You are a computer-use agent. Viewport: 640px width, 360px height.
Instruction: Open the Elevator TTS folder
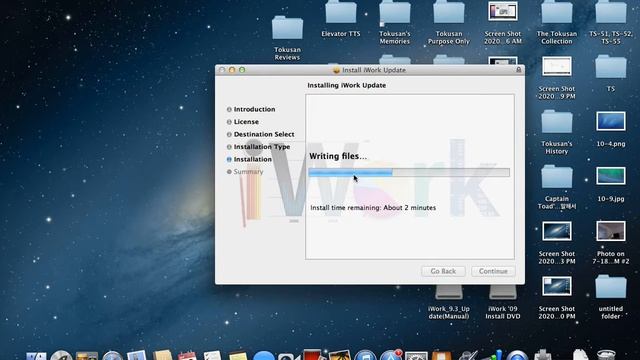coord(341,12)
